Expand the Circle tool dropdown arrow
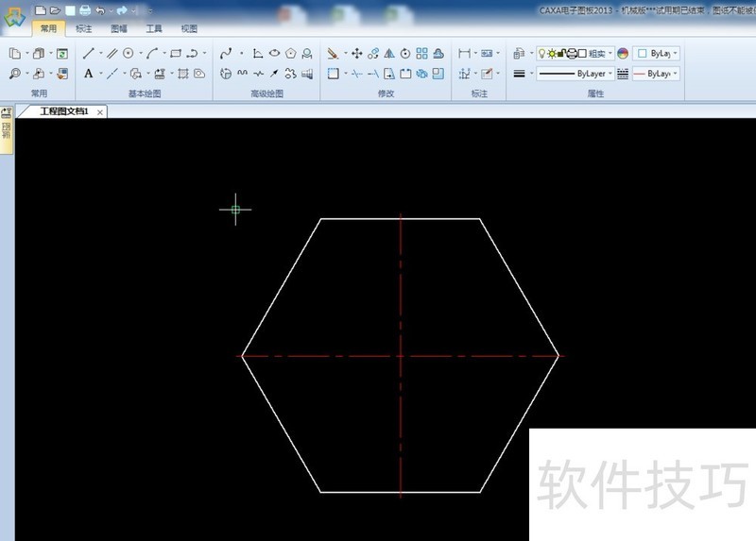The height and width of the screenshot is (541, 756). point(140,54)
